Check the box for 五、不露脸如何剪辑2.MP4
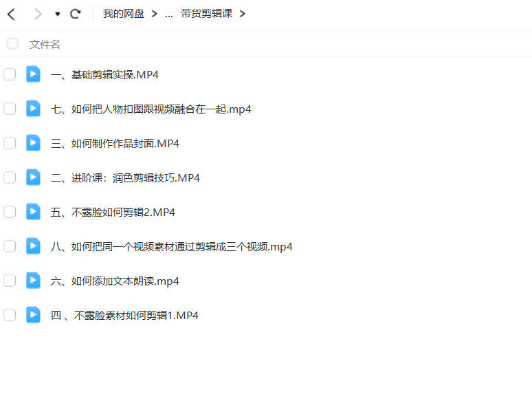The height and width of the screenshot is (412, 532). [x=10, y=212]
